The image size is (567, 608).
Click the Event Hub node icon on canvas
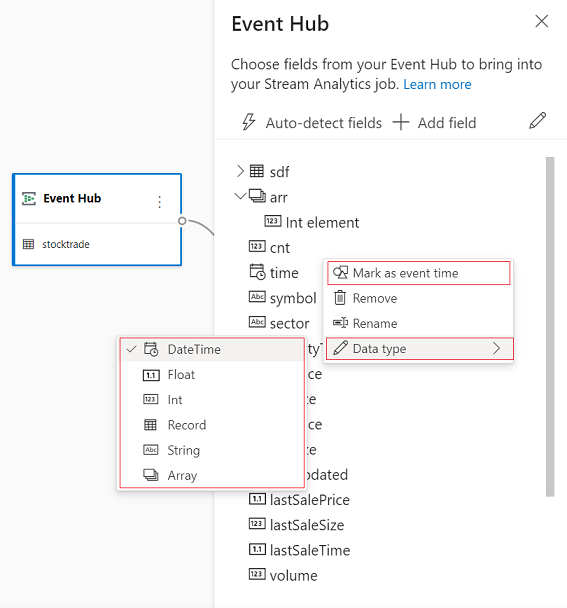[29, 198]
